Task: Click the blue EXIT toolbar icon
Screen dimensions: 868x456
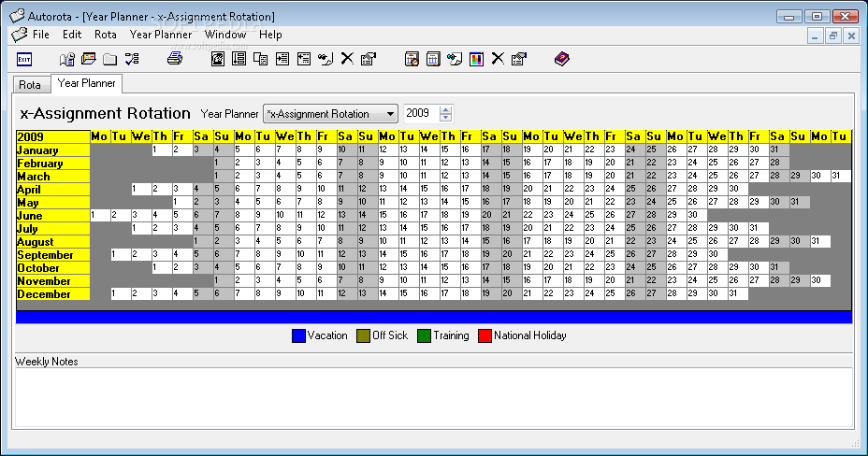Action: pos(24,59)
